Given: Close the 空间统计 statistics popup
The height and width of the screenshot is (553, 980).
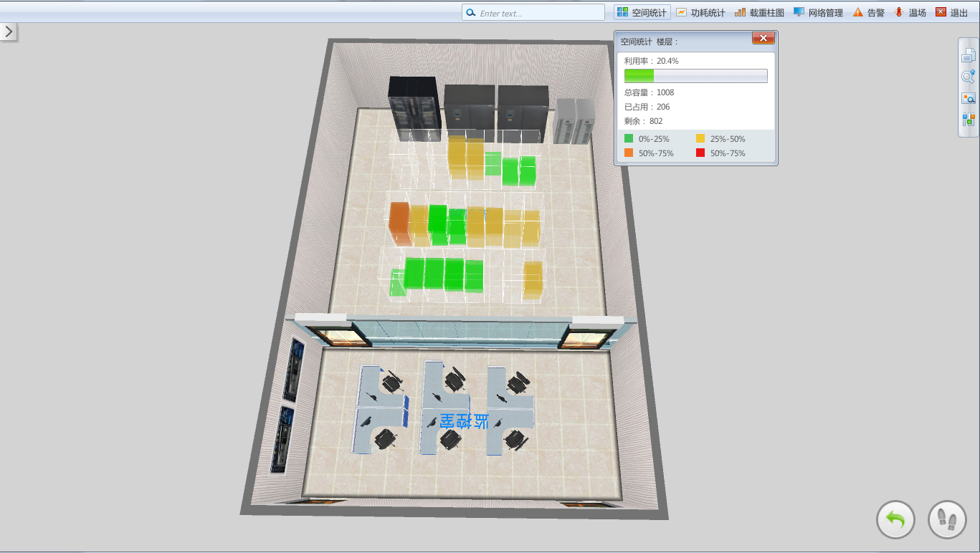Looking at the screenshot, I should [x=763, y=39].
